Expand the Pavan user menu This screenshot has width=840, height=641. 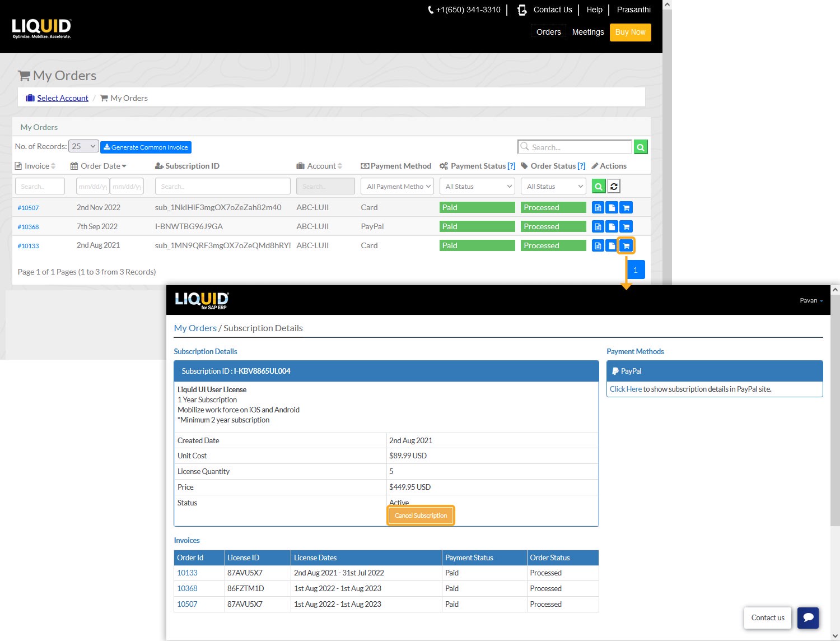pos(811,301)
